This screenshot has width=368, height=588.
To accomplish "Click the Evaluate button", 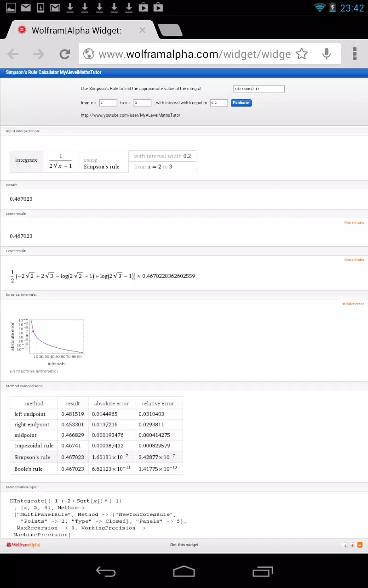I will click(241, 103).
